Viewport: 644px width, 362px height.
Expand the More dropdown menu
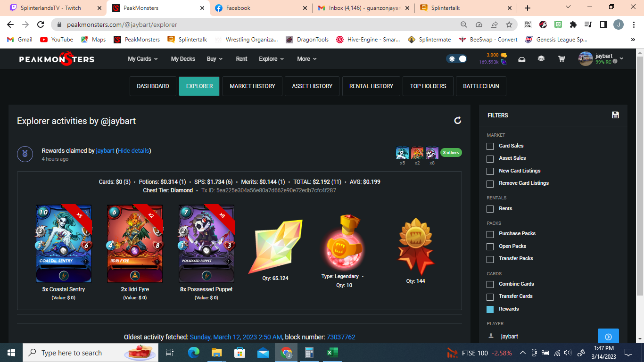307,59
